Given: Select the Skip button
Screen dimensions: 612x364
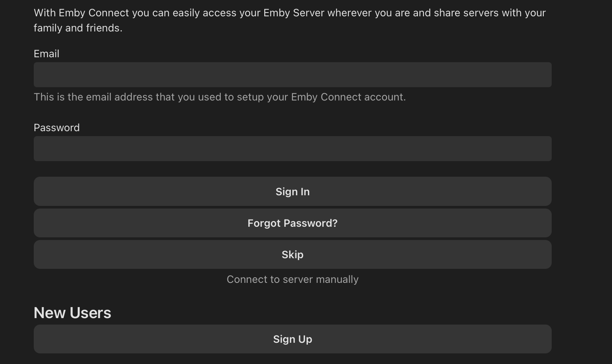Looking at the screenshot, I should 292,254.
